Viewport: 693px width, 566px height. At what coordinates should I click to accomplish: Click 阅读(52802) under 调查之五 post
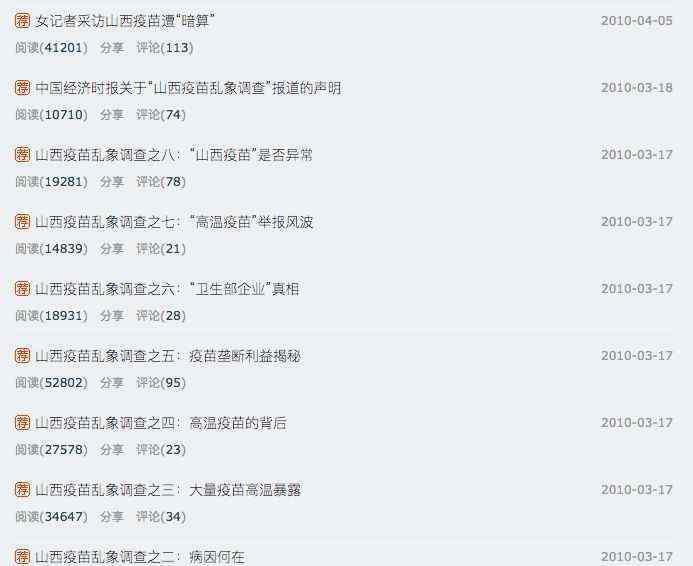point(52,383)
